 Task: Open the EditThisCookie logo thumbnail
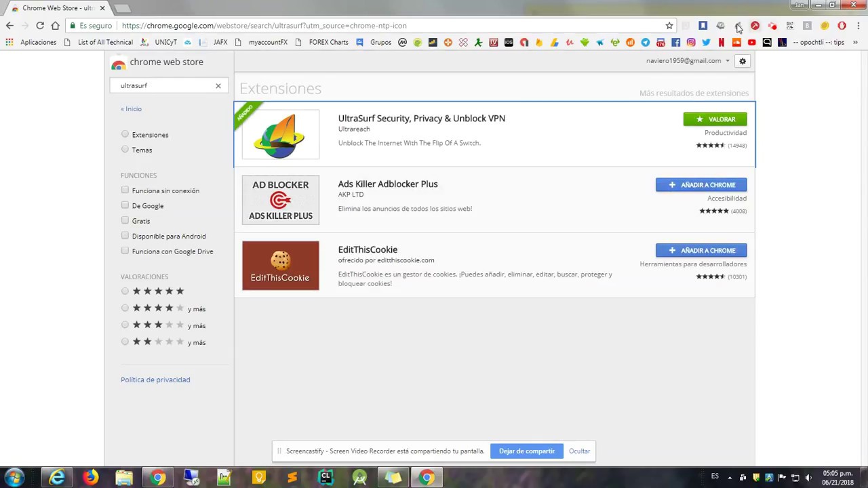tap(280, 266)
